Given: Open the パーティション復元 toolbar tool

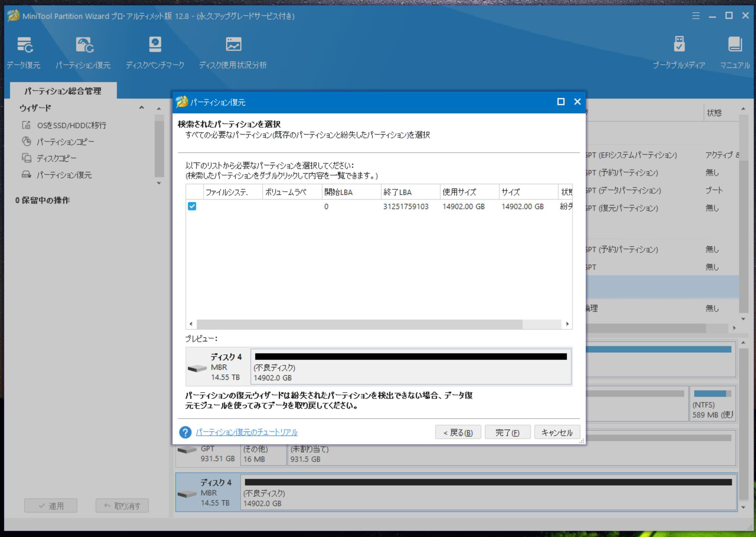Looking at the screenshot, I should [83, 53].
